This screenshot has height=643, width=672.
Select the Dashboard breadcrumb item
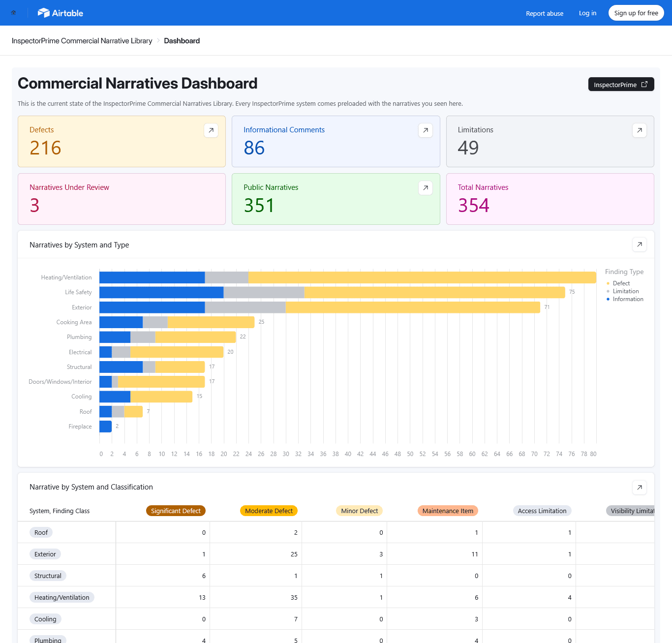coord(182,41)
